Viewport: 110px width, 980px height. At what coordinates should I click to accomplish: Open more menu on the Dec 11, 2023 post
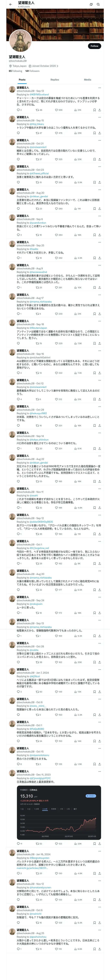[99, 771]
